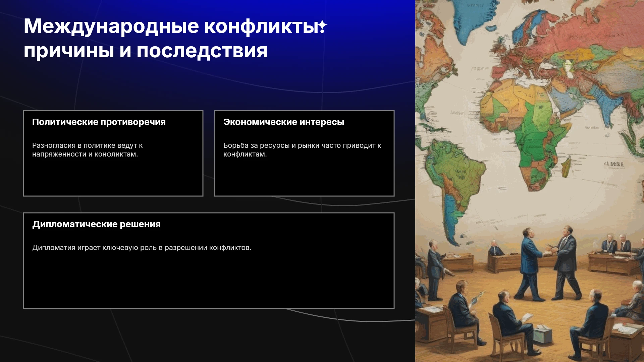Select the dark slide background below the cards

(208, 335)
